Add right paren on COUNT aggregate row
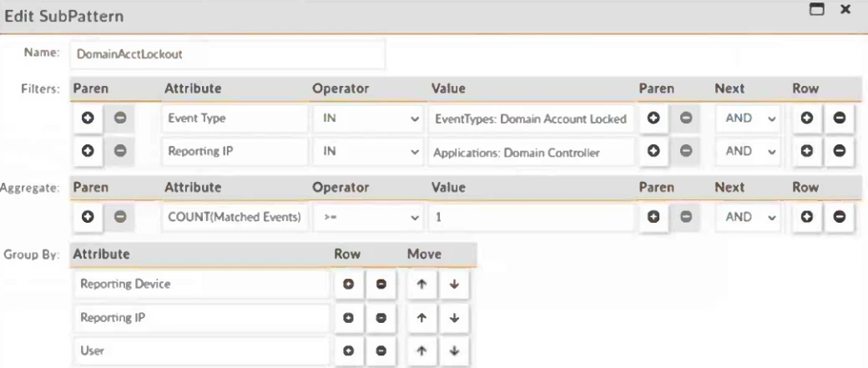 [654, 219]
